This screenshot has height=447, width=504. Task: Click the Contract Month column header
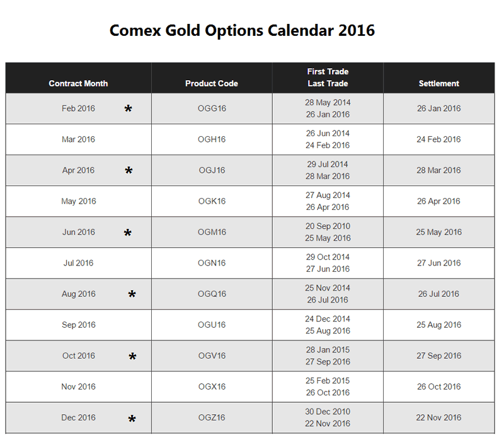tap(78, 83)
